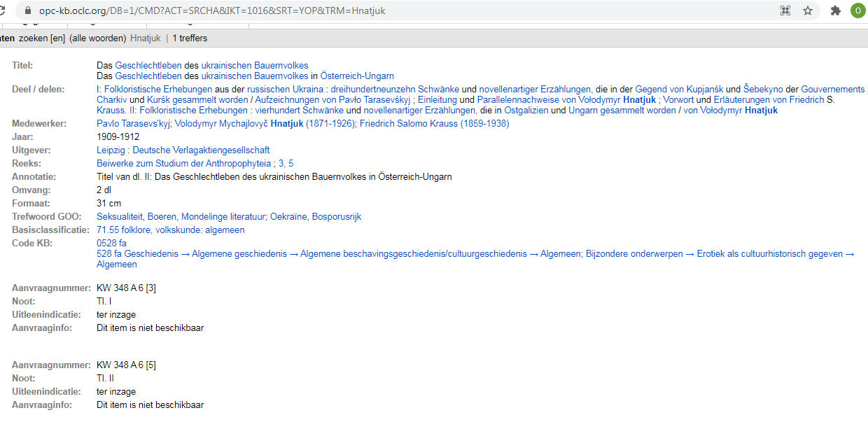
Task: Click 'Hnatjuk' search term in results bar
Action: coord(146,38)
